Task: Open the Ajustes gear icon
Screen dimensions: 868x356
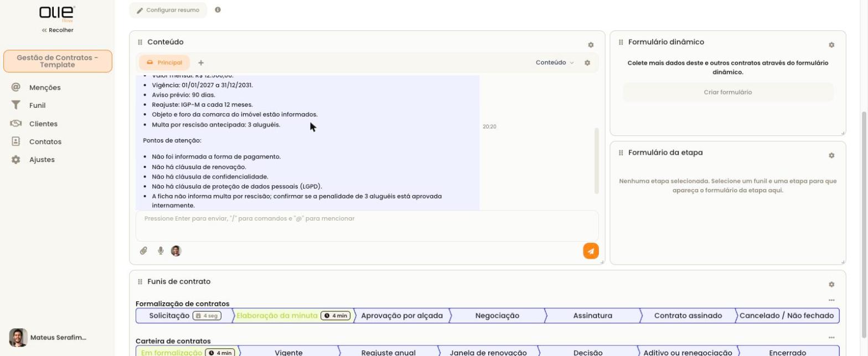Action: 16,159
